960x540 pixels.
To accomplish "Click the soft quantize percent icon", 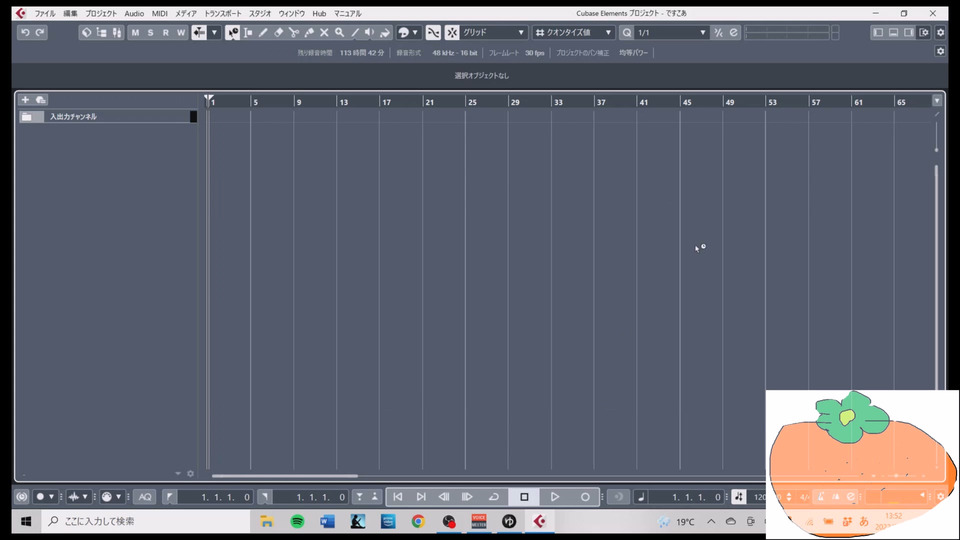I will tap(719, 32).
